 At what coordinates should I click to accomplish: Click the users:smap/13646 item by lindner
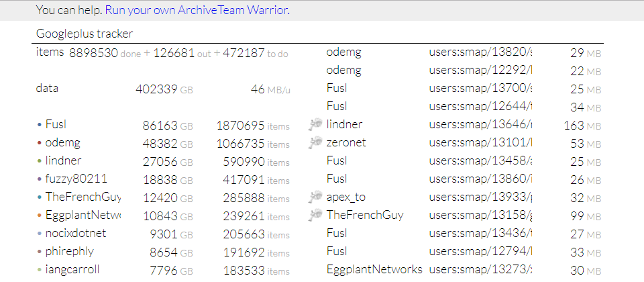coord(480,124)
